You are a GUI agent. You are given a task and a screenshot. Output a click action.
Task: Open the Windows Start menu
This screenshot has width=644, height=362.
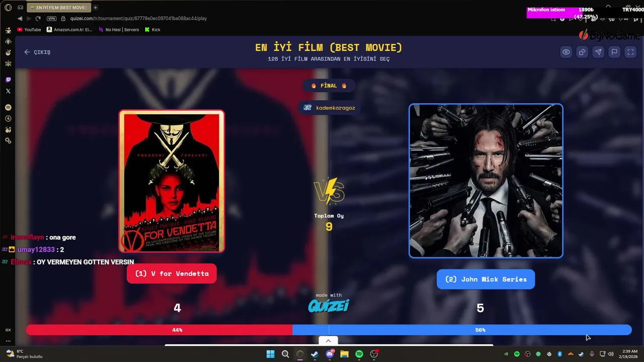click(x=270, y=354)
